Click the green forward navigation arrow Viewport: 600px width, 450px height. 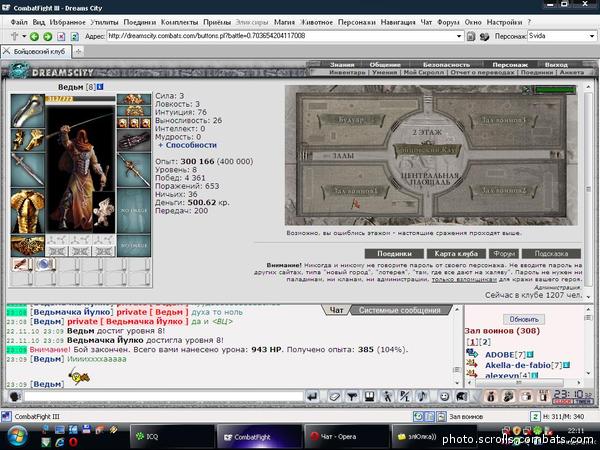coord(47,36)
